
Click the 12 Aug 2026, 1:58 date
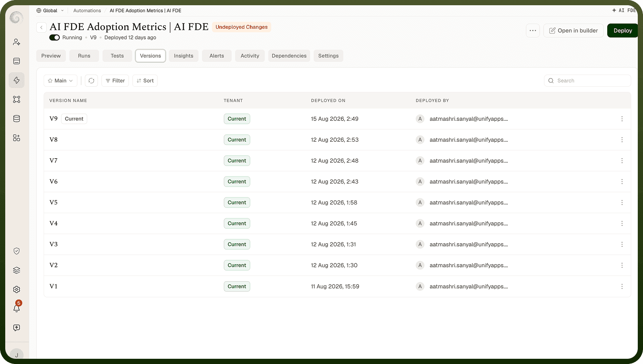(x=334, y=203)
